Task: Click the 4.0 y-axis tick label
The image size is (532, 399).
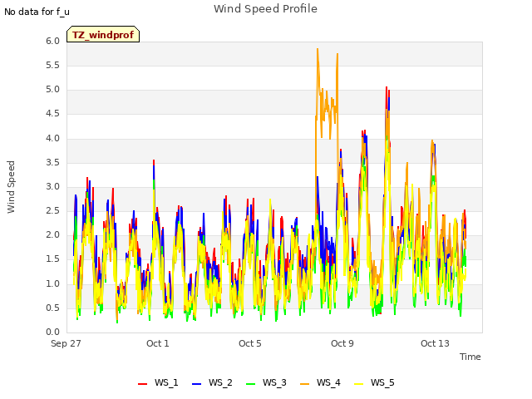Action: click(52, 139)
